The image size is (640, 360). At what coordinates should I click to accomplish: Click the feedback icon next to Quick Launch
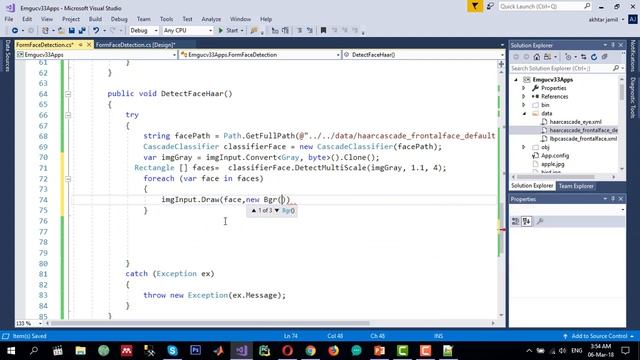coord(490,6)
